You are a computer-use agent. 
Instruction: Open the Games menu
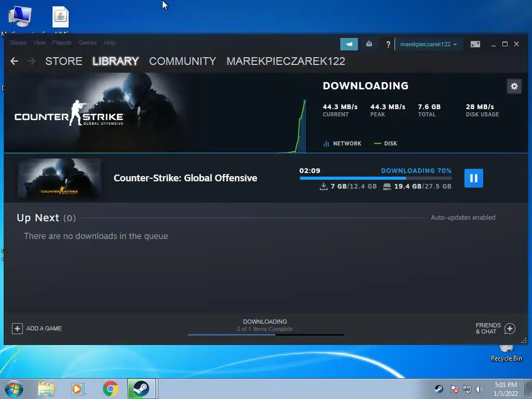point(87,43)
